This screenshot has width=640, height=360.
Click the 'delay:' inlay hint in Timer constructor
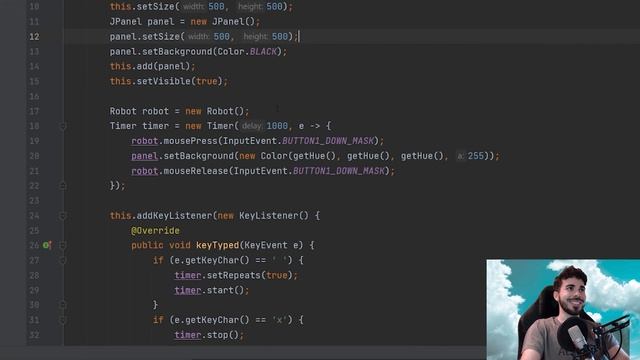251,126
